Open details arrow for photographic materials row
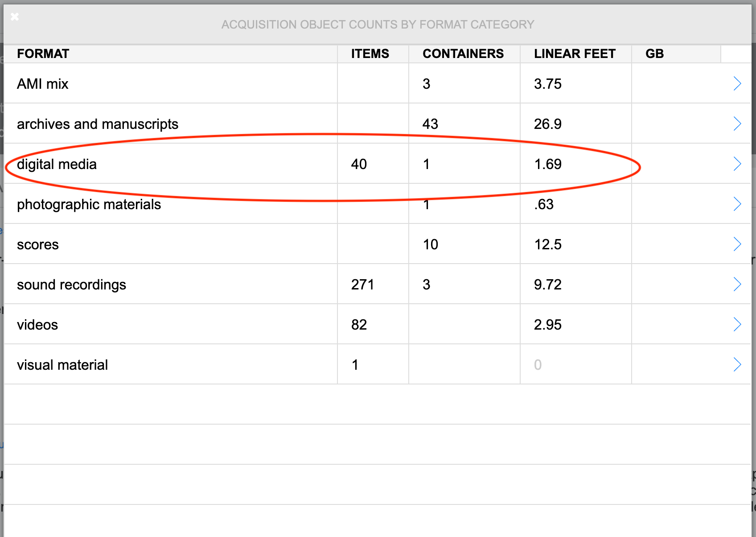The height and width of the screenshot is (537, 756). [737, 204]
